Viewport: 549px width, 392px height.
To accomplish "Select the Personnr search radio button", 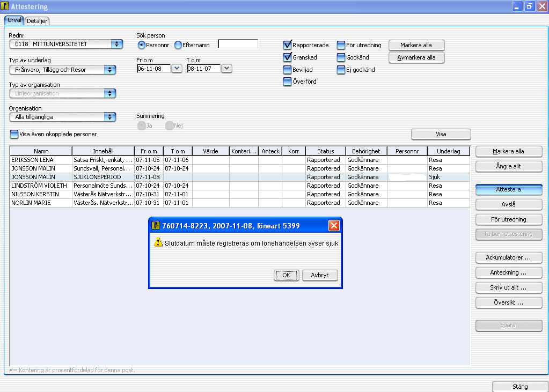I will click(x=142, y=45).
